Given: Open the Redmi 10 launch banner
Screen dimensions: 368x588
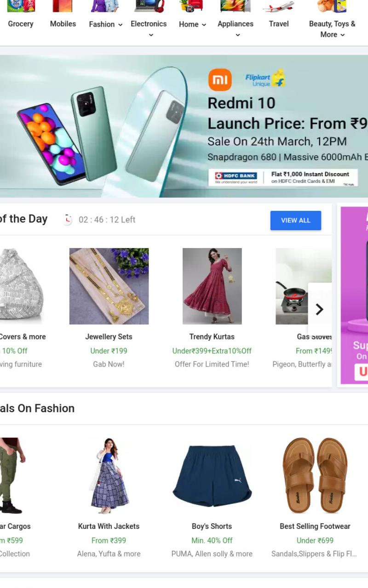Looking at the screenshot, I should point(184,126).
